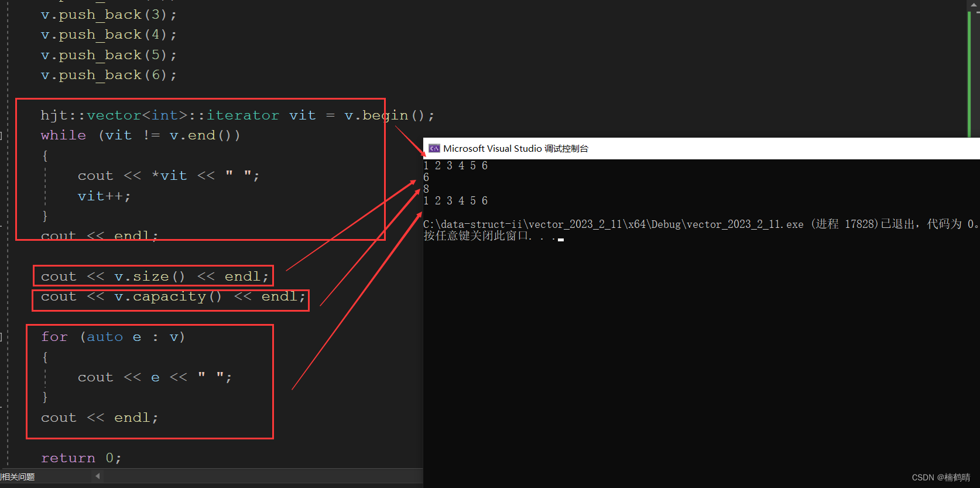Image resolution: width=980 pixels, height=488 pixels.
Task: Click the 相关问题 status bar entry
Action: coord(18,477)
